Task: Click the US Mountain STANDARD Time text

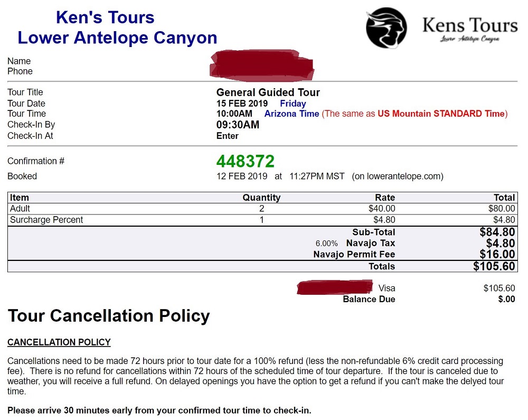Action: [441, 114]
